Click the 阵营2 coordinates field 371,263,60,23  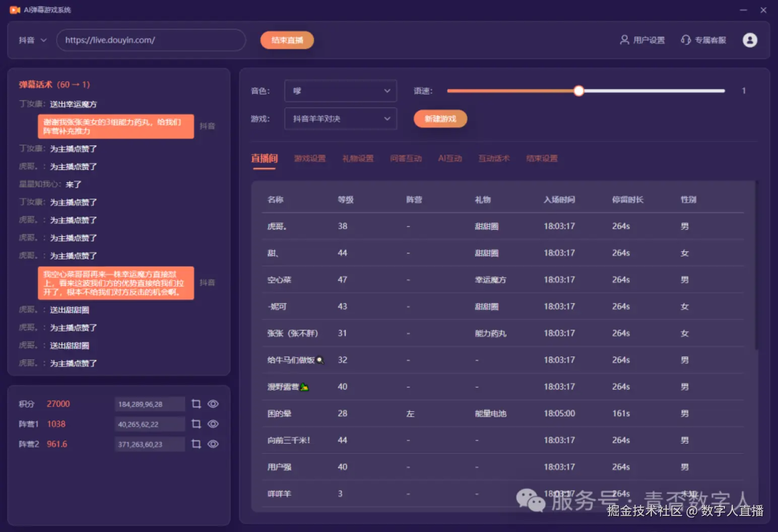[150, 444]
